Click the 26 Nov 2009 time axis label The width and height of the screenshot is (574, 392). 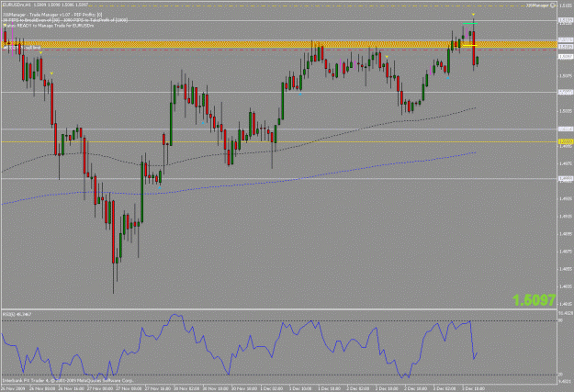click(13, 388)
